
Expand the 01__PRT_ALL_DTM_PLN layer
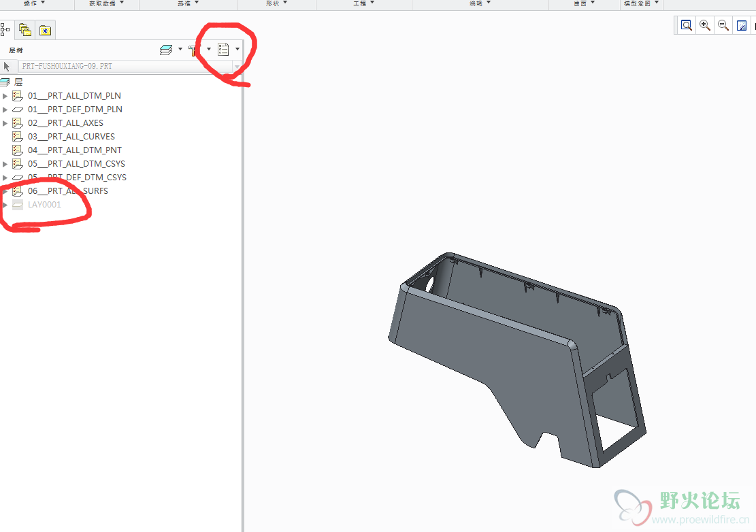[x=5, y=96]
